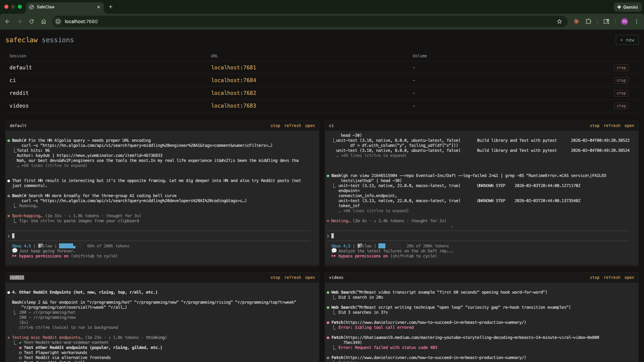Click stop in the default panel header
The height and width of the screenshot is (362, 644).
pos(275,126)
